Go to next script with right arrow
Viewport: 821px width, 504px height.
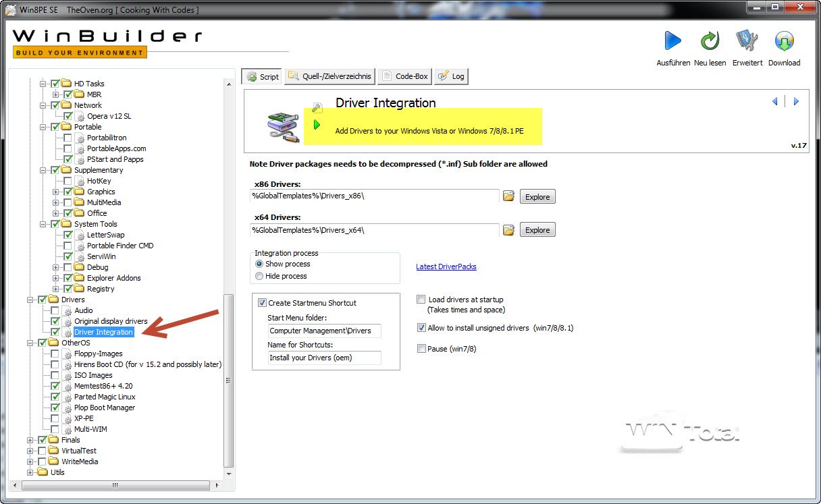pyautogui.click(x=796, y=102)
